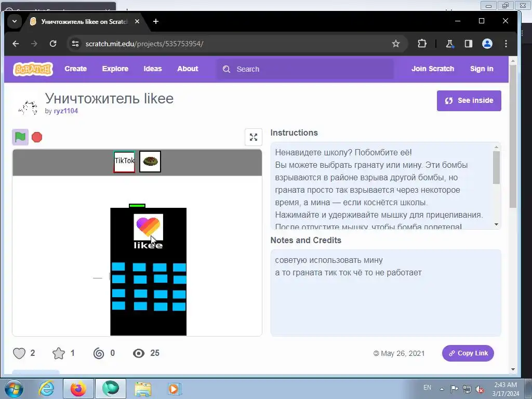Toggle the browser side panel

[x=469, y=44]
